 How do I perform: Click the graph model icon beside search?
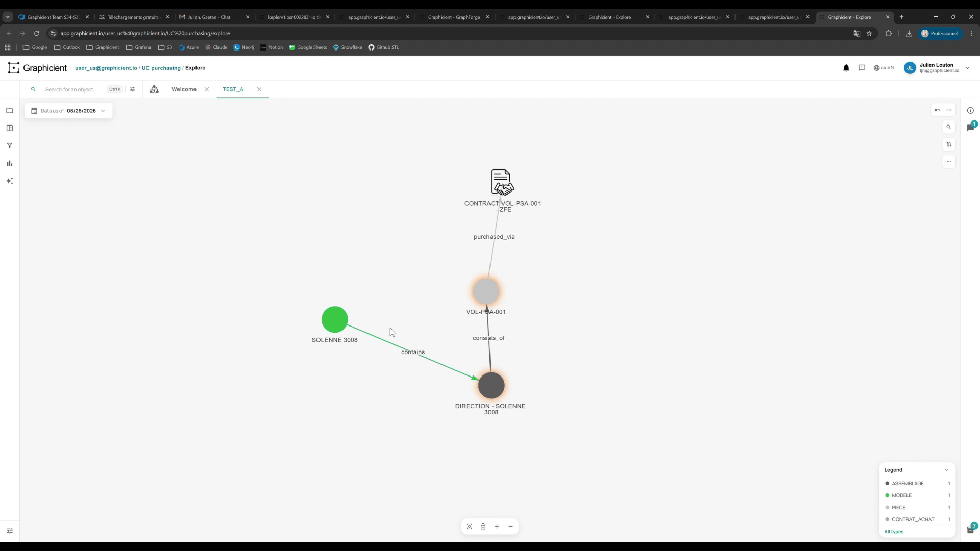(x=154, y=89)
